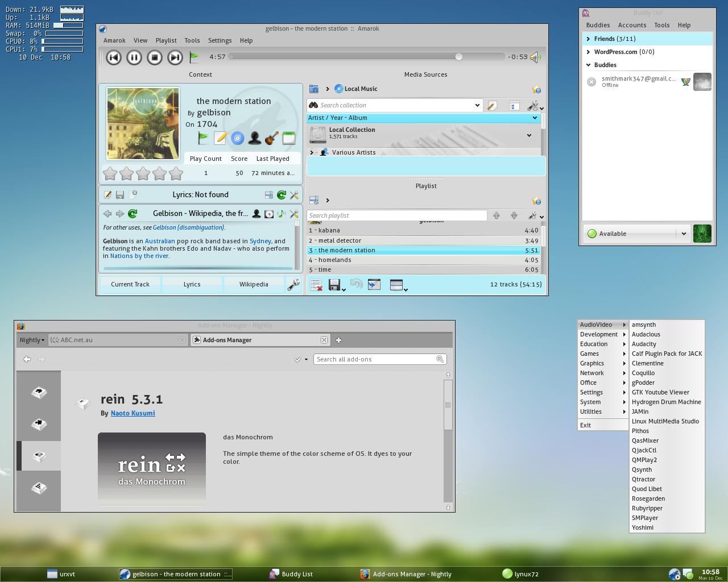Stop playback in Amarok
Image resolution: width=728 pixels, height=582 pixels.
155,57
